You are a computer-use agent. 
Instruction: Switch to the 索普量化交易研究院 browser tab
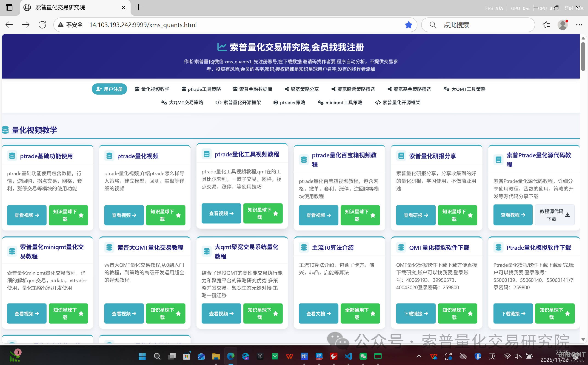60,8
